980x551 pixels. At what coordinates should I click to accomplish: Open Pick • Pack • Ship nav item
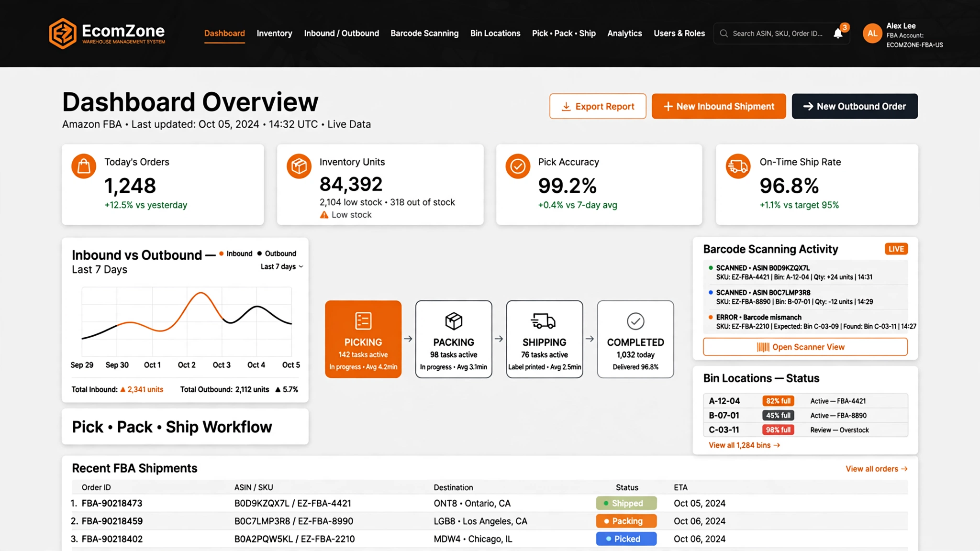coord(564,33)
